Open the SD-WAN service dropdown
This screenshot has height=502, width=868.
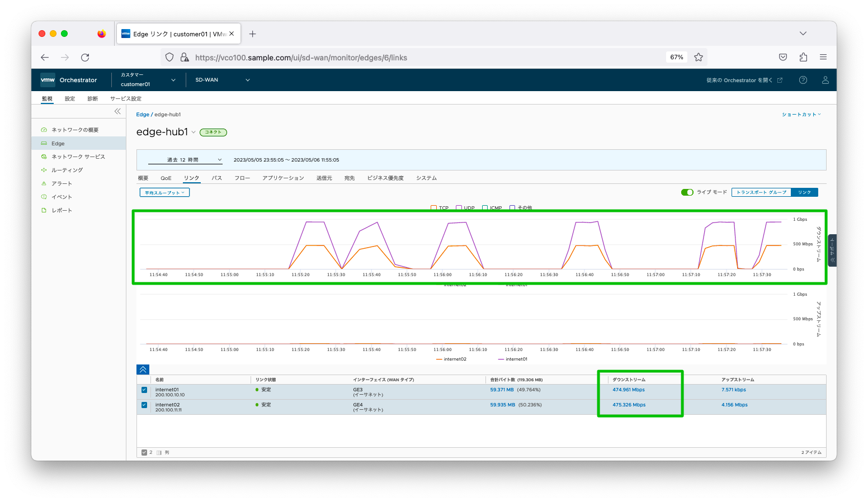click(222, 80)
